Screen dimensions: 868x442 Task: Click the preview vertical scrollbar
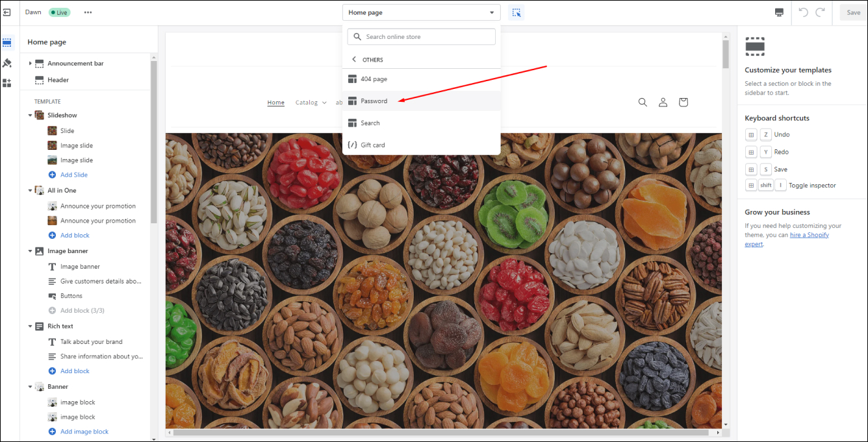726,54
